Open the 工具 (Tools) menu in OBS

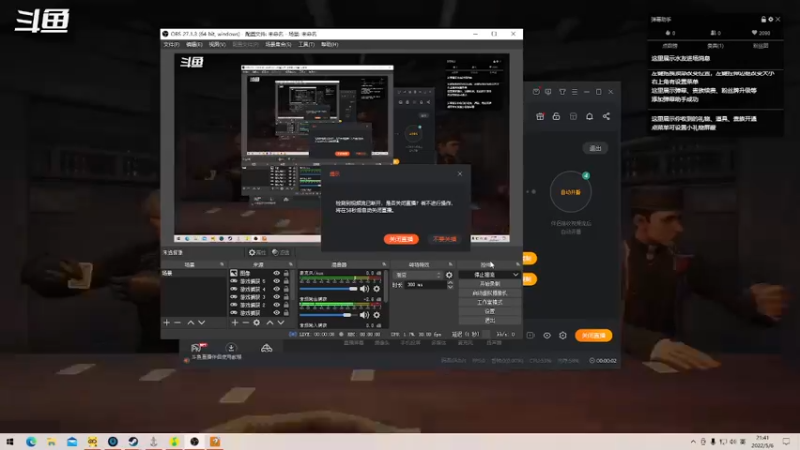(x=306, y=44)
